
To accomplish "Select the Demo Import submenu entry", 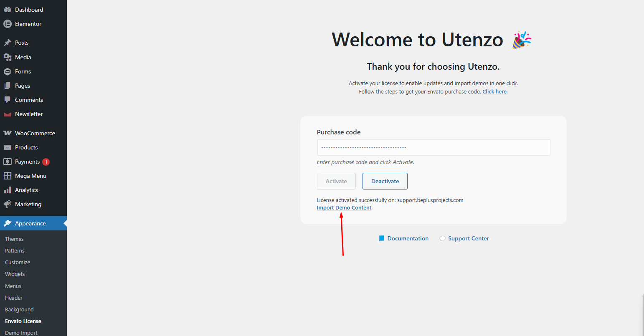I will [21, 332].
